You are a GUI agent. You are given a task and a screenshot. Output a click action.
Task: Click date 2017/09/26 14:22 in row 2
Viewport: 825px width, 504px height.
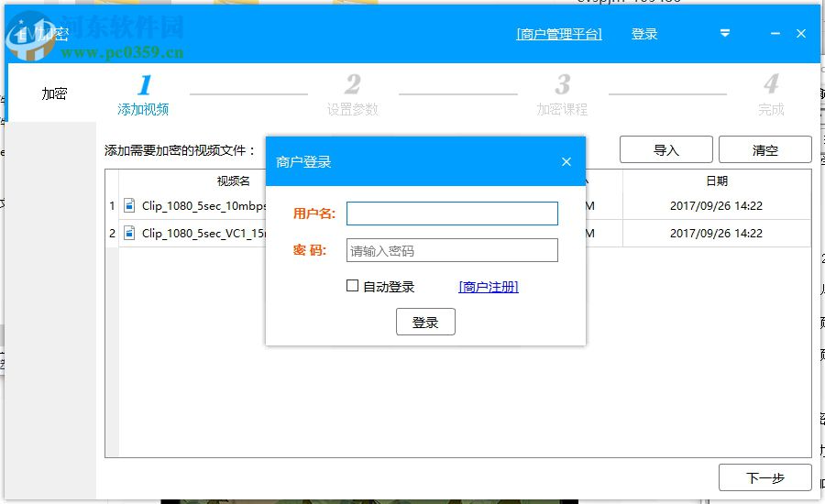716,233
